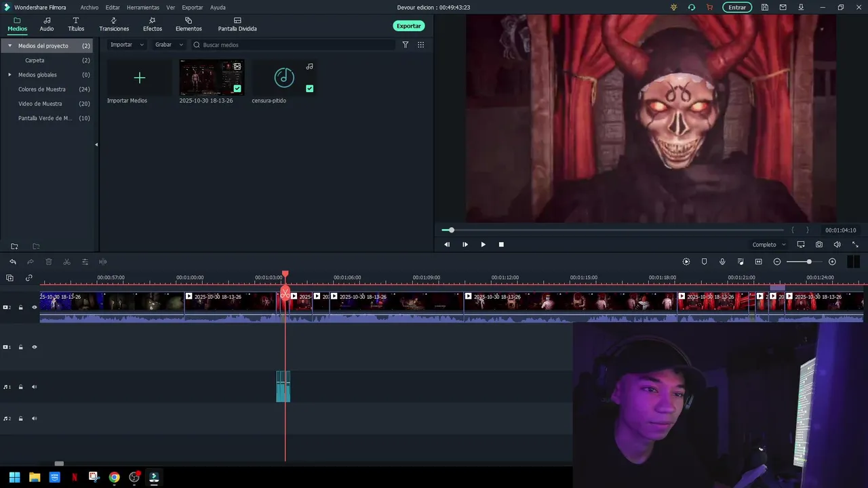The height and width of the screenshot is (488, 868).
Task: Open the Importar dropdown
Action: pos(127,45)
